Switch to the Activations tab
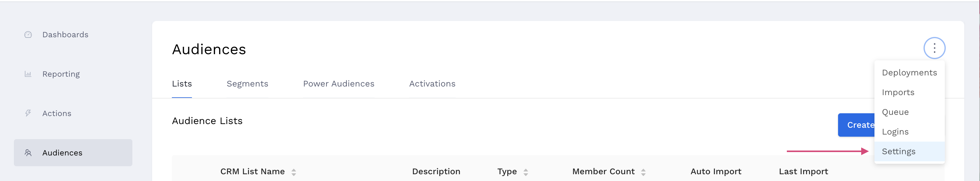Image resolution: width=980 pixels, height=181 pixels. [432, 83]
